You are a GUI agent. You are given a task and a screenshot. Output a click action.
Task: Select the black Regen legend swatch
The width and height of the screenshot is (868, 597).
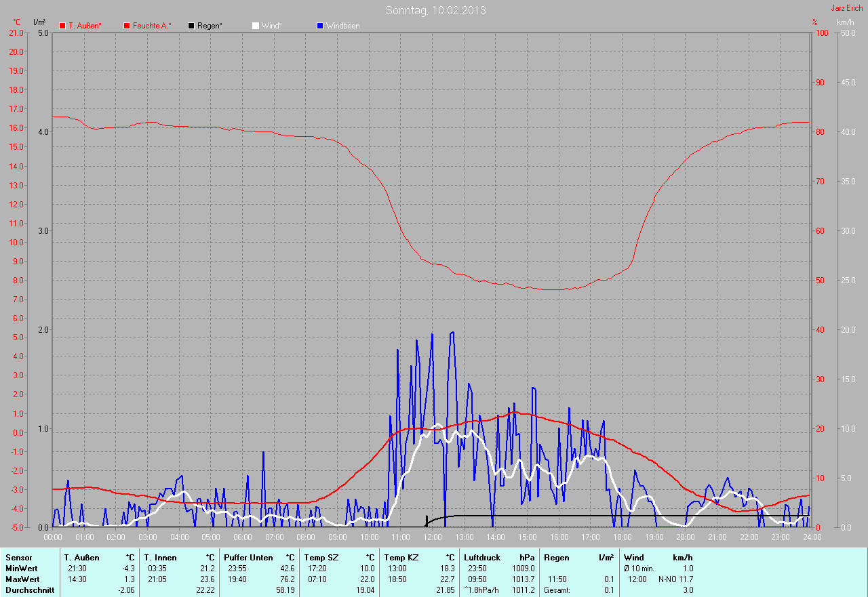(192, 26)
